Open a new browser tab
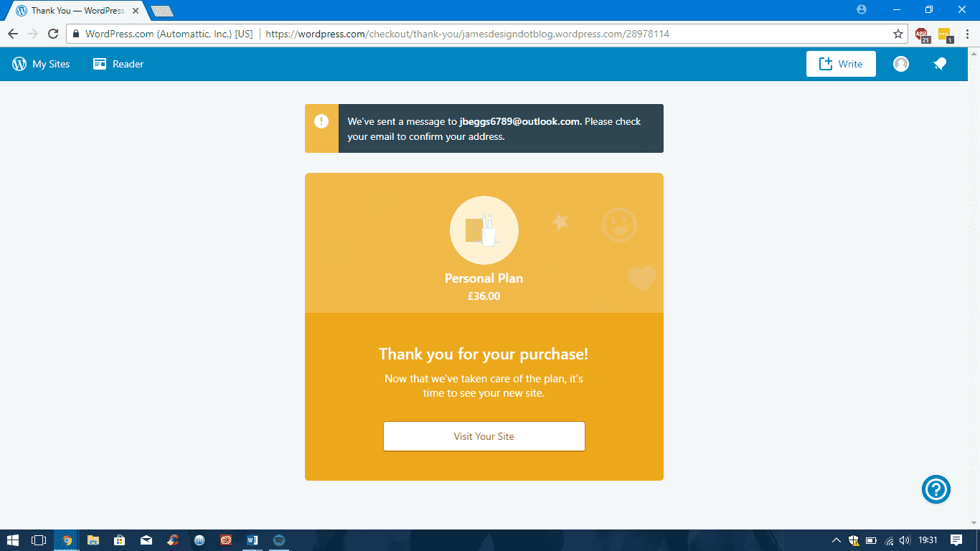The image size is (980, 551). click(162, 11)
